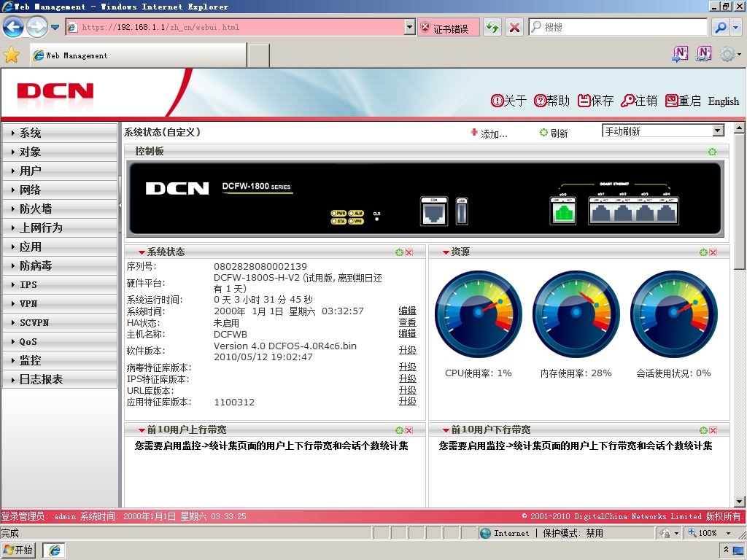Expand the 防火墙 menu
Viewport: 747px width, 560px height.
[x=60, y=209]
